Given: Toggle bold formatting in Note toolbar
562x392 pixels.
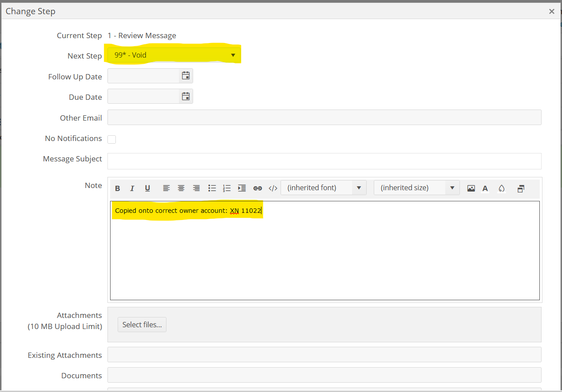Looking at the screenshot, I should pyautogui.click(x=118, y=188).
